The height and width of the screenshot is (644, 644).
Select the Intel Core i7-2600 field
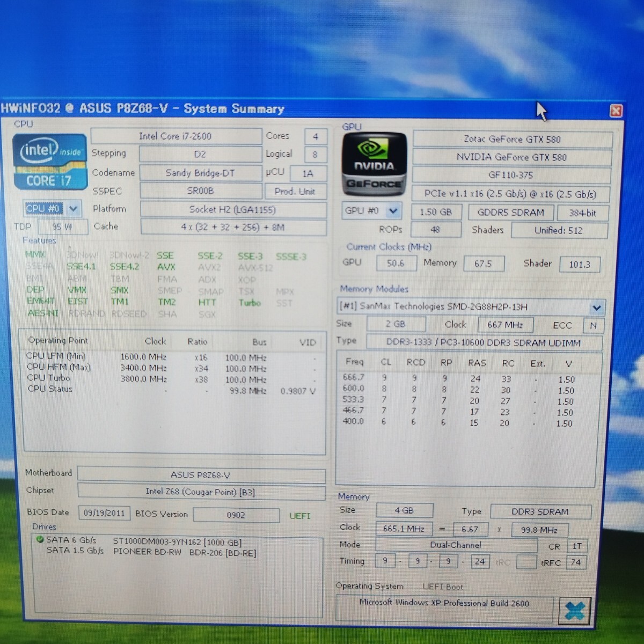click(175, 136)
